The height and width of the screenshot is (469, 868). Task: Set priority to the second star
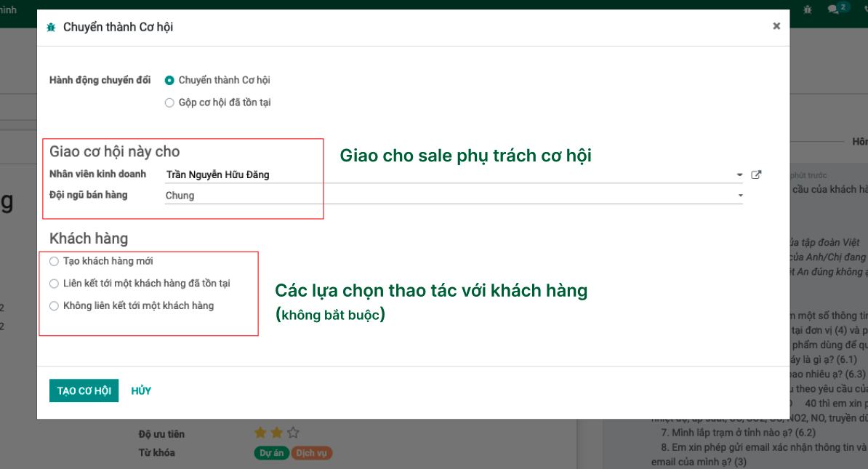(x=276, y=433)
